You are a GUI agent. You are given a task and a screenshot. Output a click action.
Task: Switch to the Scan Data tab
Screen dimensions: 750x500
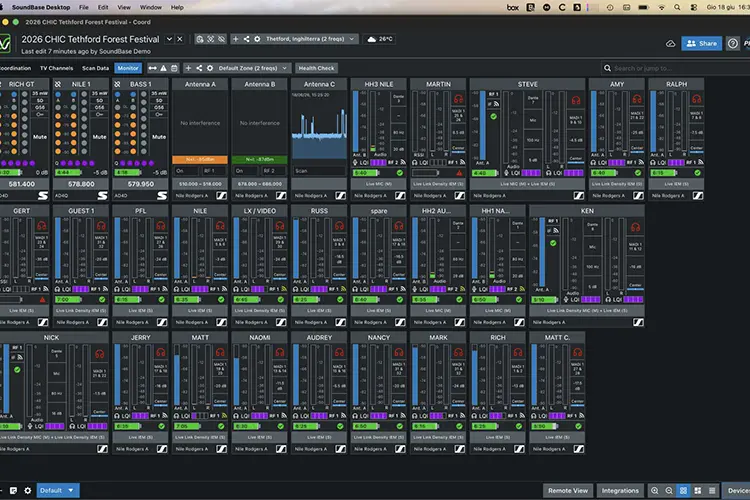tap(95, 68)
